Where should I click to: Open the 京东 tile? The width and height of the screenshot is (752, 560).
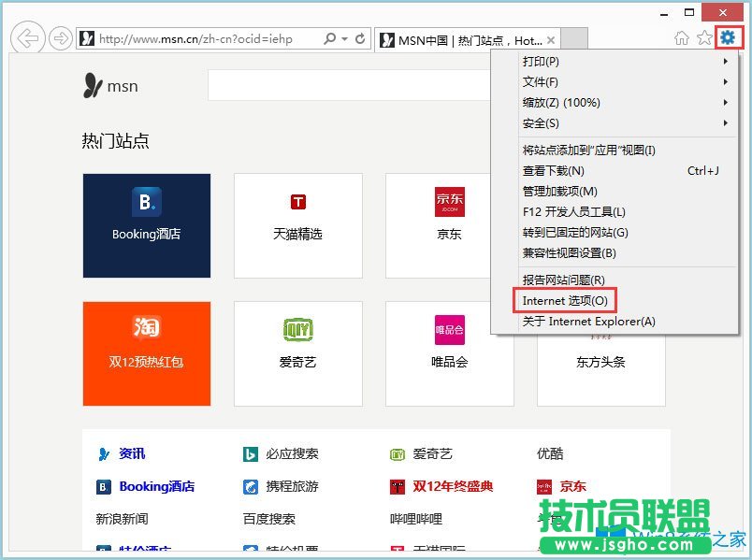click(450, 224)
